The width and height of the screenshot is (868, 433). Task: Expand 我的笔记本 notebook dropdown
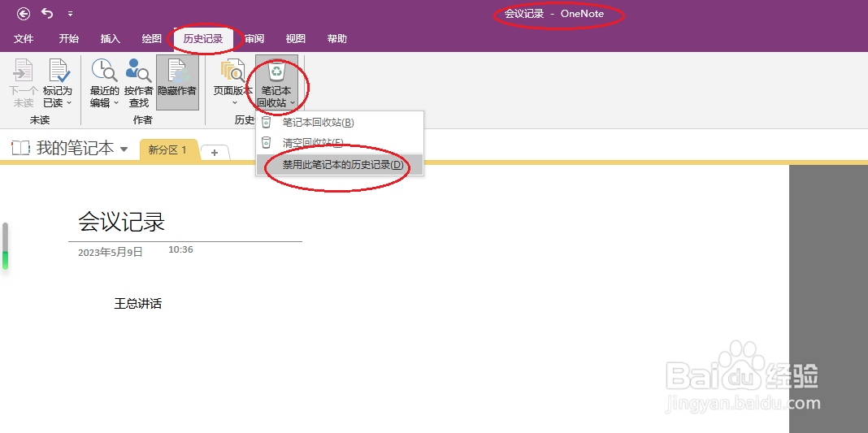124,149
